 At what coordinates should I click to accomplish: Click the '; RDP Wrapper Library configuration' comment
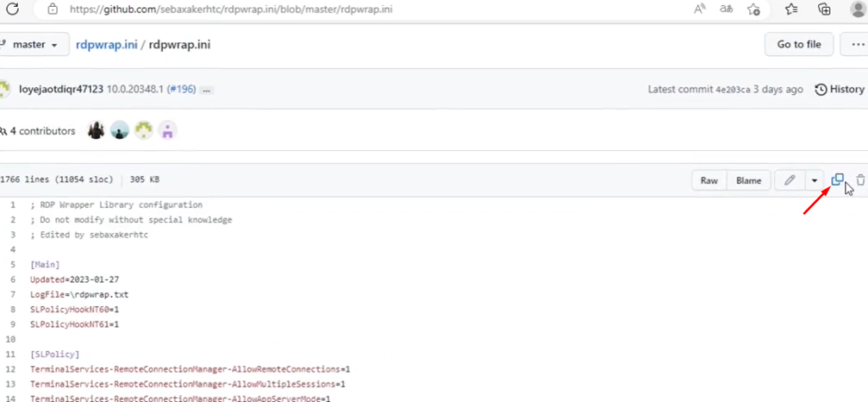[116, 205]
